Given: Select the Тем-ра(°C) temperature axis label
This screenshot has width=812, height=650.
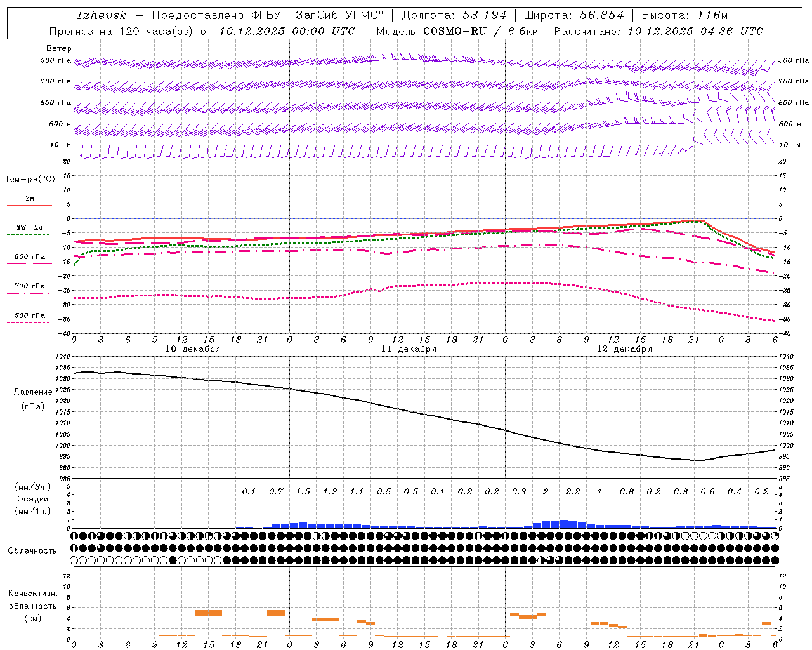Looking at the screenshot, I should click(30, 180).
